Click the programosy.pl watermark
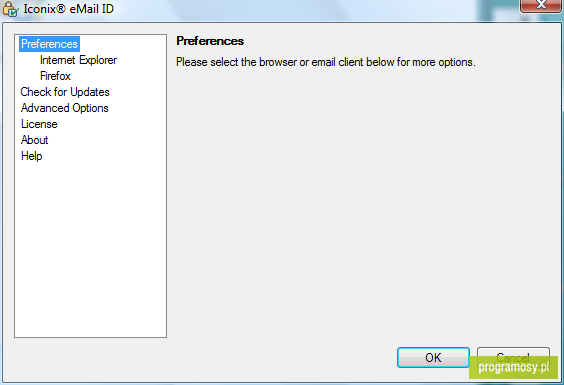 point(513,367)
